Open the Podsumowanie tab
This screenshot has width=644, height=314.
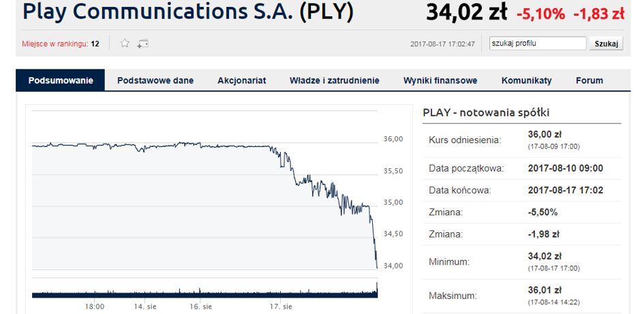click(x=61, y=80)
